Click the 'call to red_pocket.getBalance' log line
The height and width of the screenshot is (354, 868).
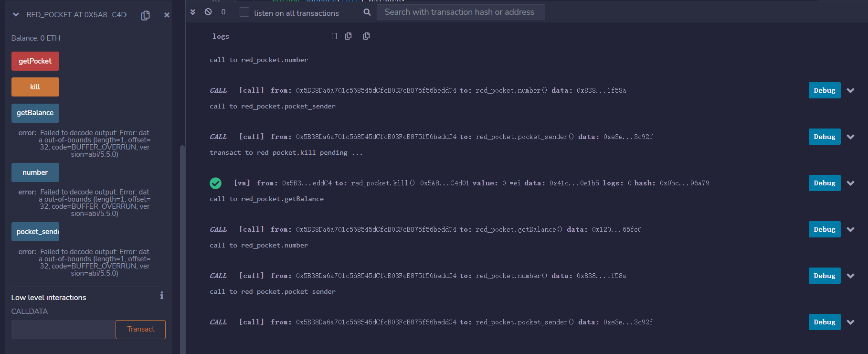[x=266, y=199]
